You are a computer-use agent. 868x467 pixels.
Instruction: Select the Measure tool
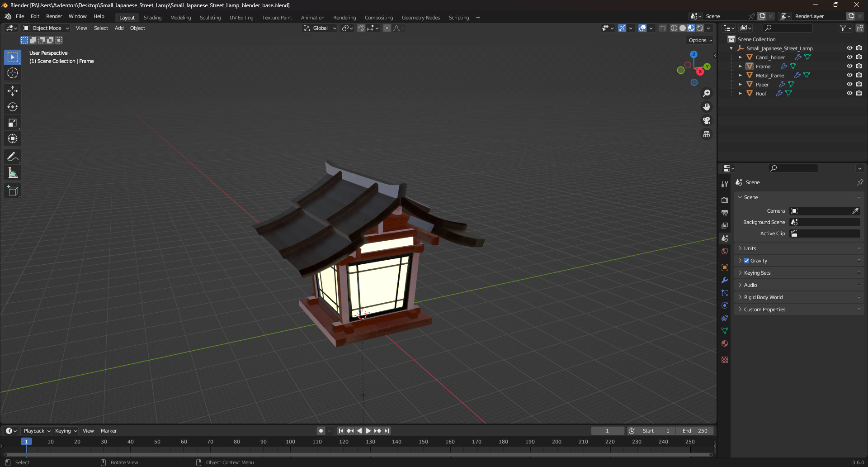(x=13, y=173)
